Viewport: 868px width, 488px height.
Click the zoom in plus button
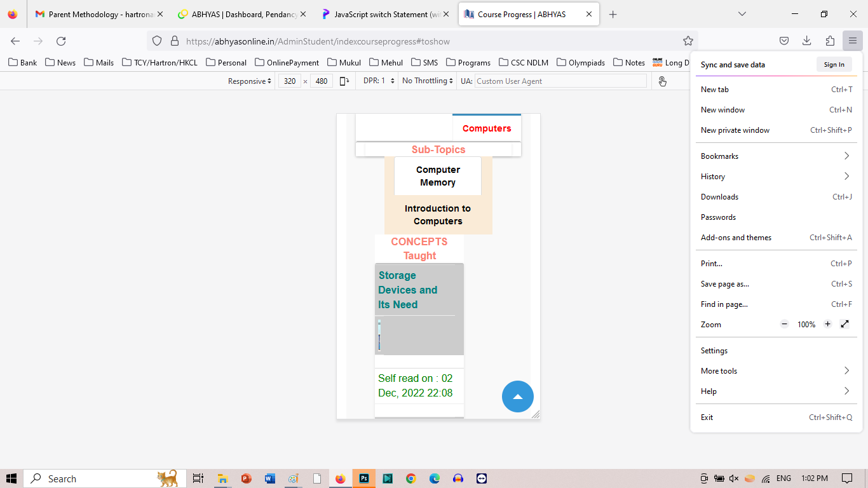827,324
